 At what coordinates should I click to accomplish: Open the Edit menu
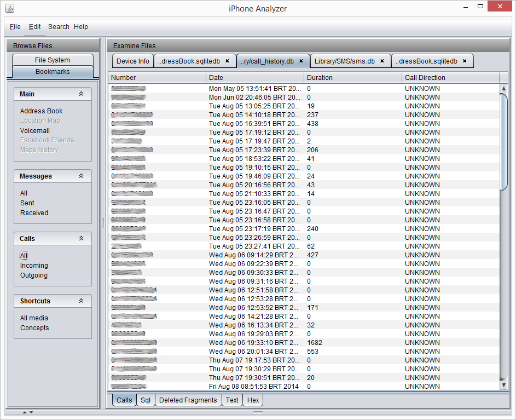[x=34, y=27]
